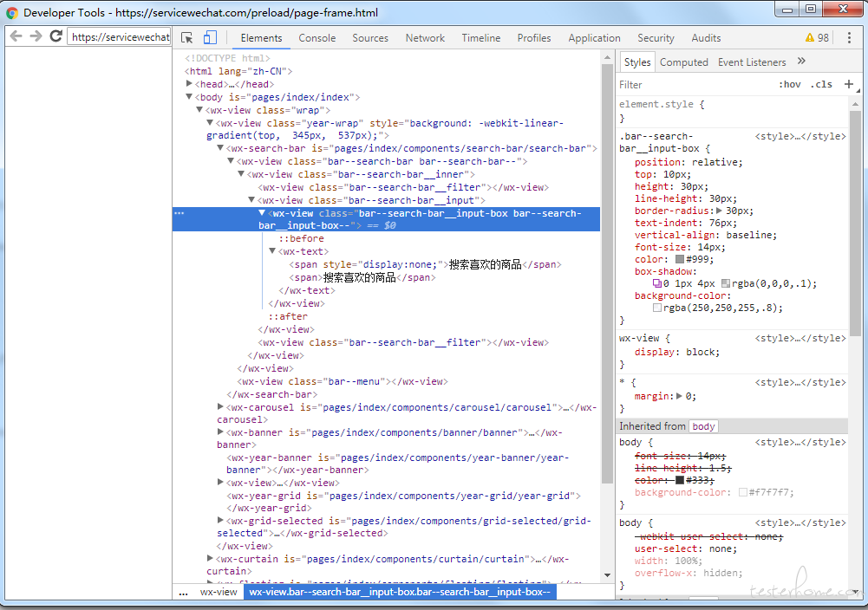
Task: Activate the inspect element picker icon
Action: [x=186, y=38]
